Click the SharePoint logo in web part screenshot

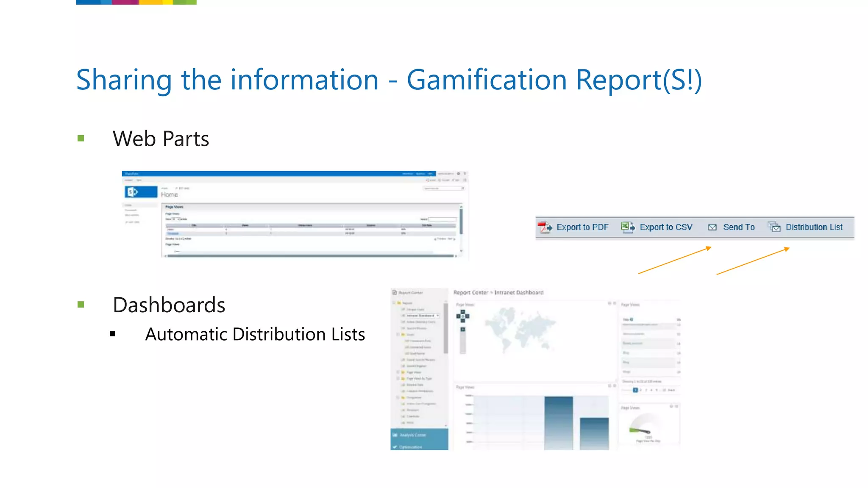click(141, 192)
